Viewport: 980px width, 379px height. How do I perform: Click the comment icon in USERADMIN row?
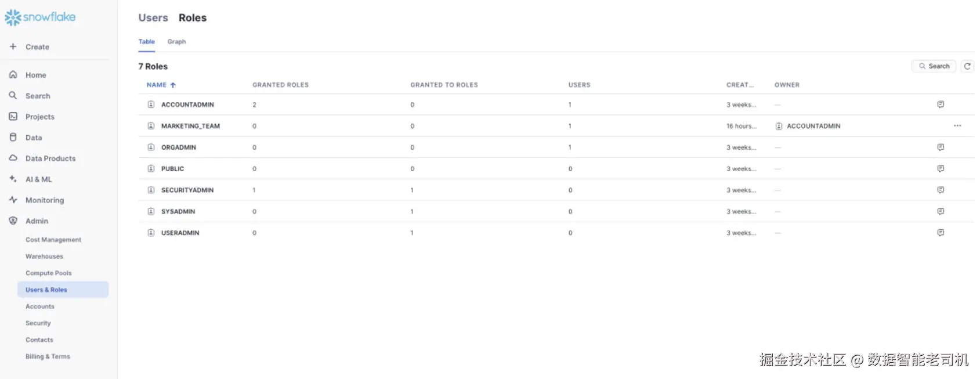pyautogui.click(x=941, y=233)
